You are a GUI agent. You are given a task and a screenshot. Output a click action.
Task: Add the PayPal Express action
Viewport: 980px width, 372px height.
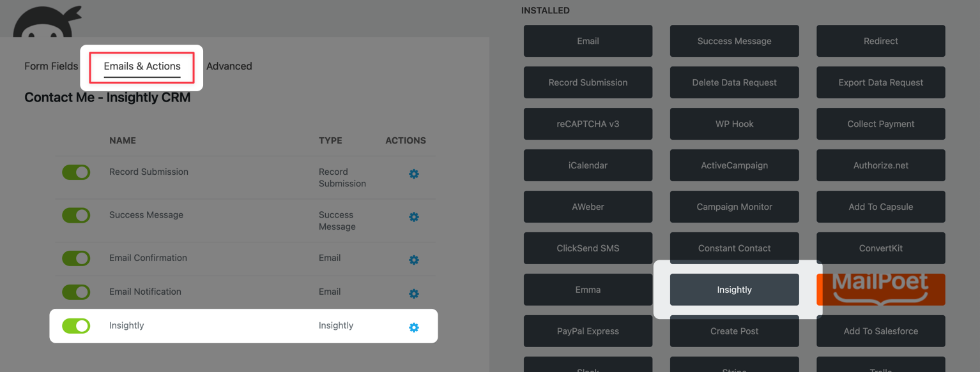tap(588, 331)
